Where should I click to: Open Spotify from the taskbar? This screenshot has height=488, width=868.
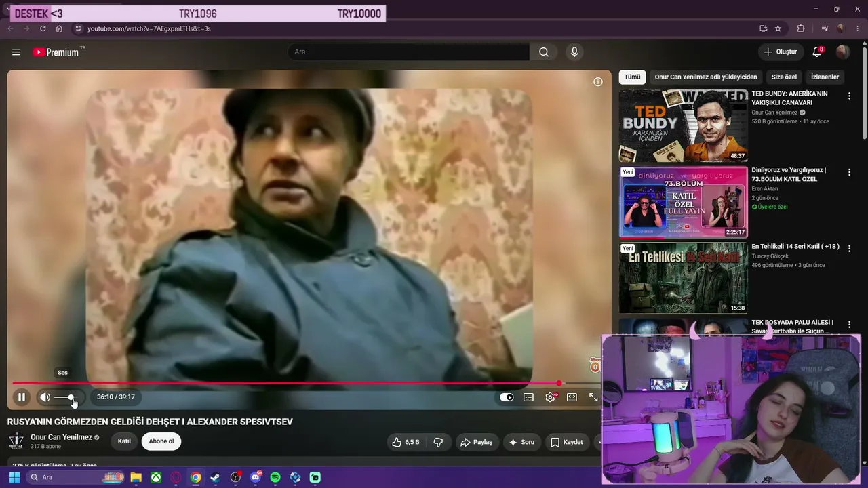click(275, 477)
